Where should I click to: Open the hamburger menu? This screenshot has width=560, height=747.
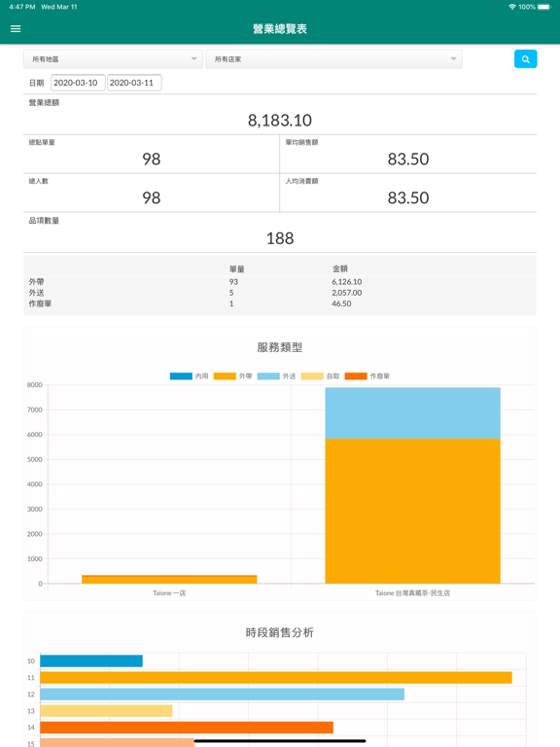[16, 28]
